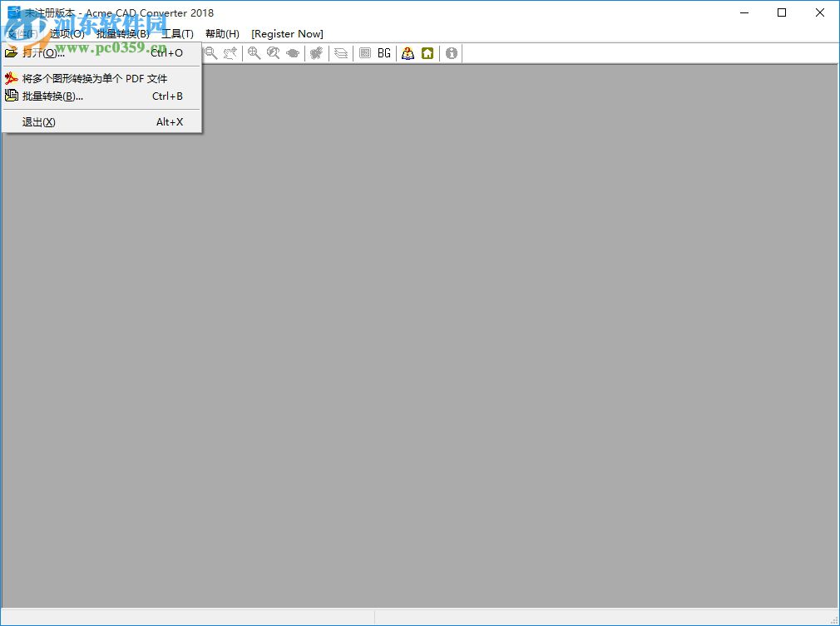Click 退出(X) to exit the application
Image resolution: width=840 pixels, height=626 pixels.
tap(38, 121)
